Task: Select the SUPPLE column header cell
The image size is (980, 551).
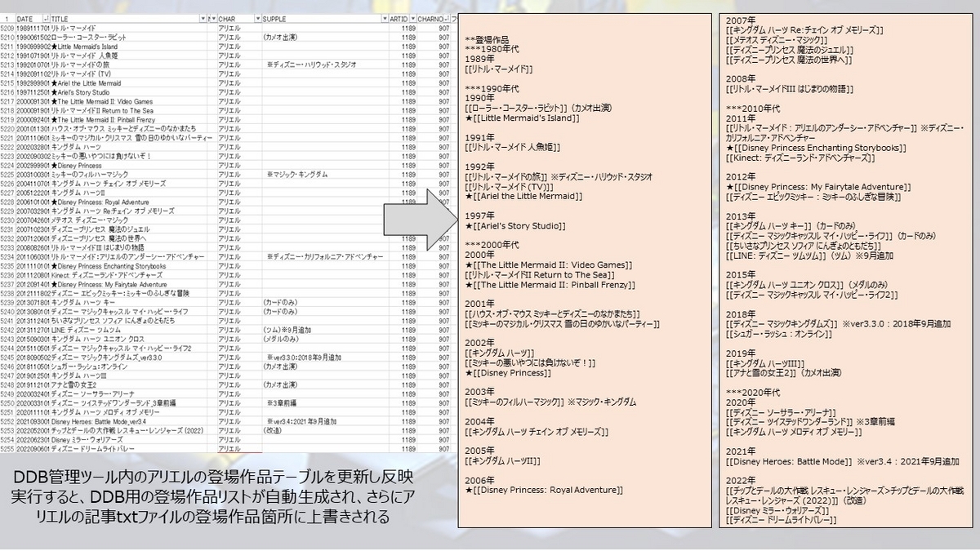Action: pos(324,18)
